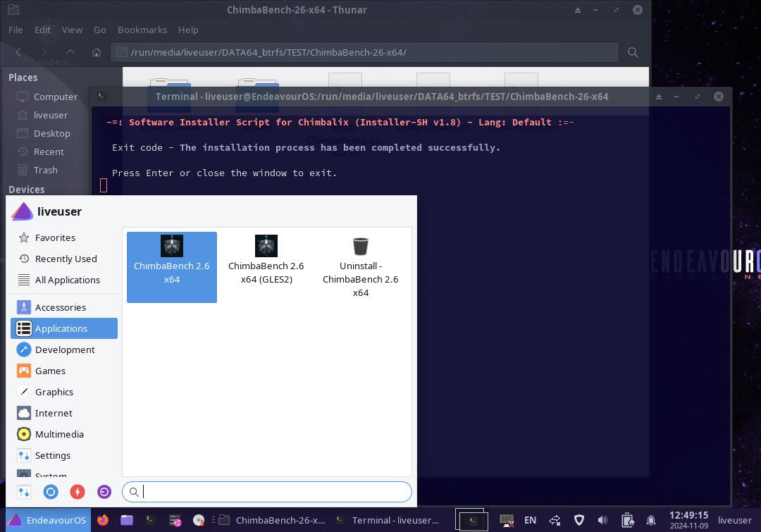Click Thunar's location path bar

pyautogui.click(x=364, y=52)
